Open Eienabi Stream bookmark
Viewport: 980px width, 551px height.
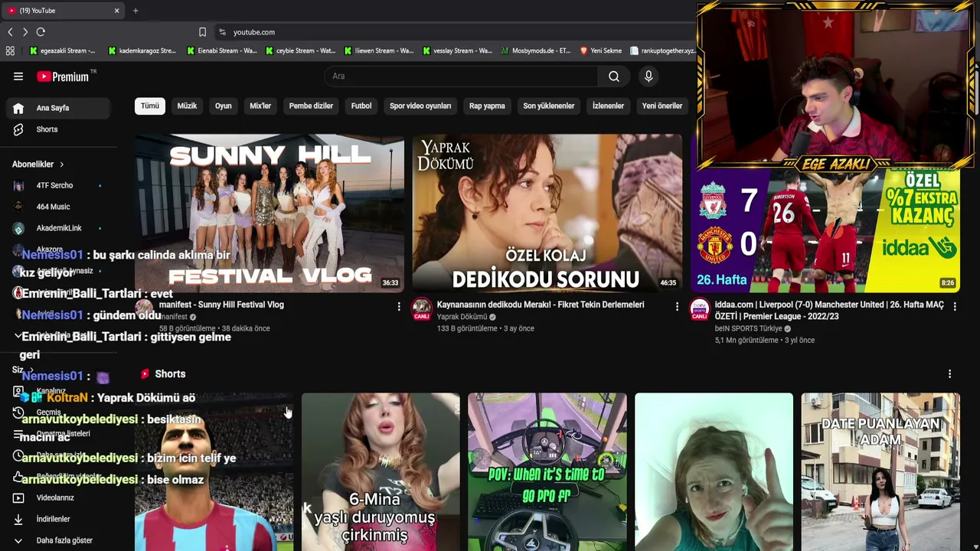tap(222, 51)
